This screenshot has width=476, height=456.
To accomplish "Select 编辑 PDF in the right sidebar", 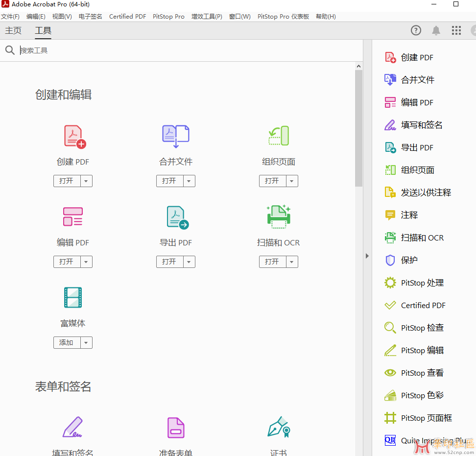I will (409, 102).
